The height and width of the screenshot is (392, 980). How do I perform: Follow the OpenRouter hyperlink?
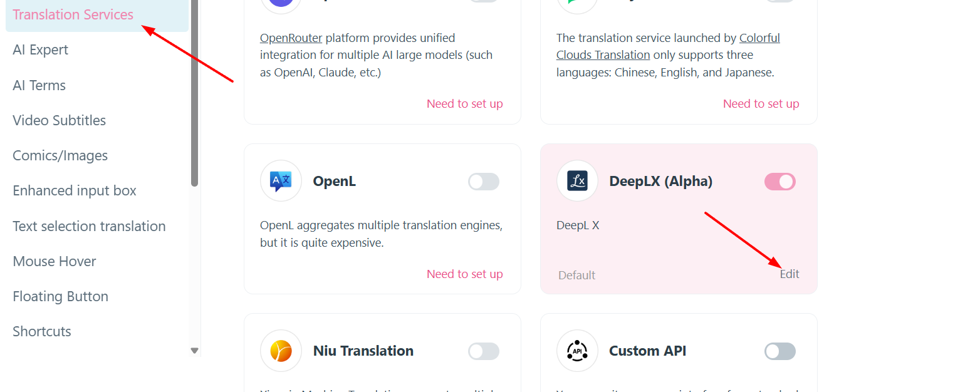point(291,38)
